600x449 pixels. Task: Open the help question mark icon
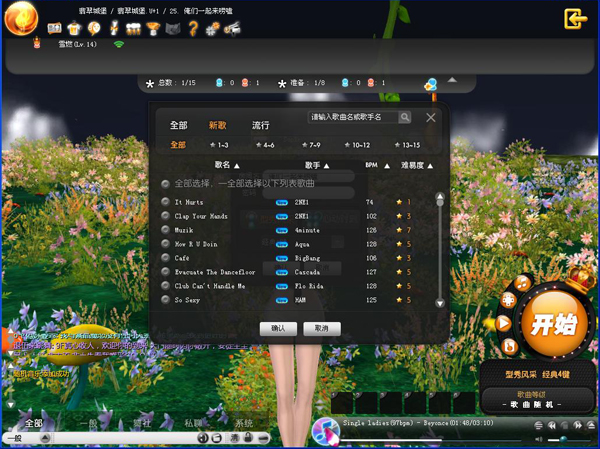click(196, 28)
